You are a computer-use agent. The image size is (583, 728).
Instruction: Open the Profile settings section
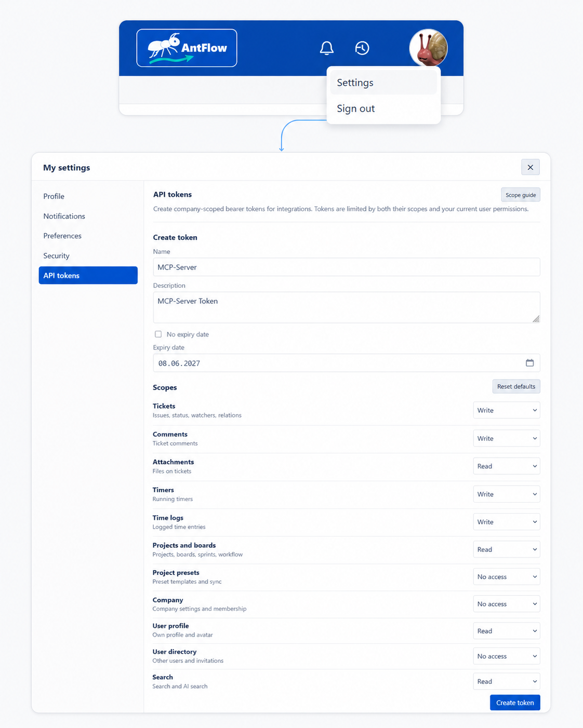point(88,196)
